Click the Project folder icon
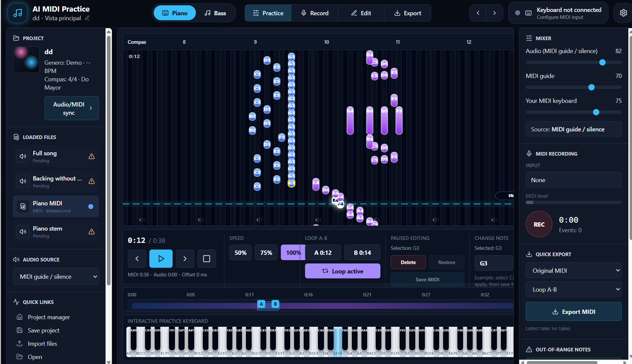632x364 pixels. click(16, 38)
